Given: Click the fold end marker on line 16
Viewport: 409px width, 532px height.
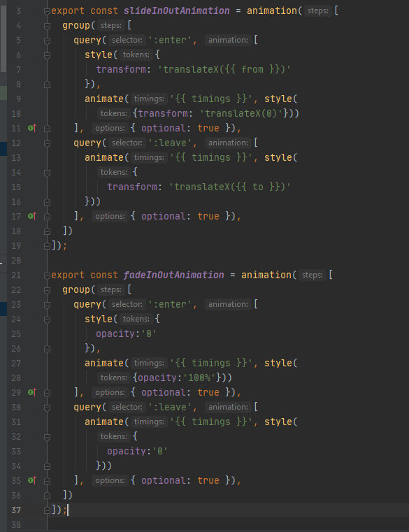Looking at the screenshot, I should tap(47, 202).
